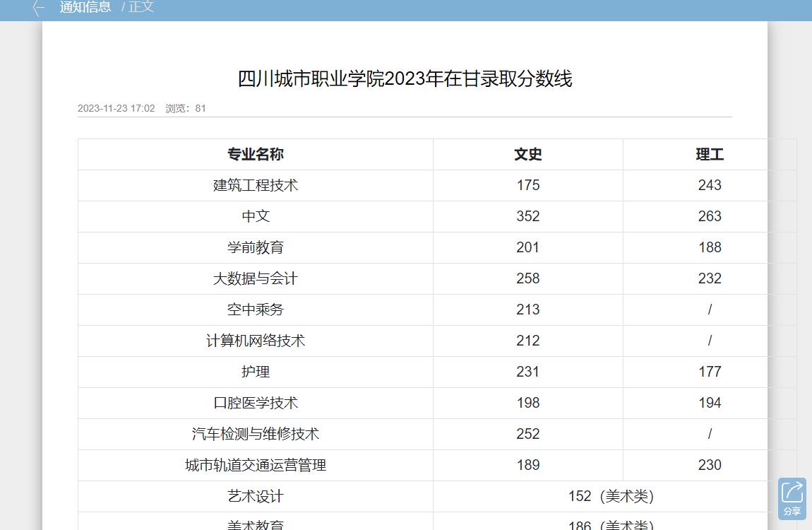
Task: Click 文史 score 201 for 学前教育
Action: tap(527, 247)
